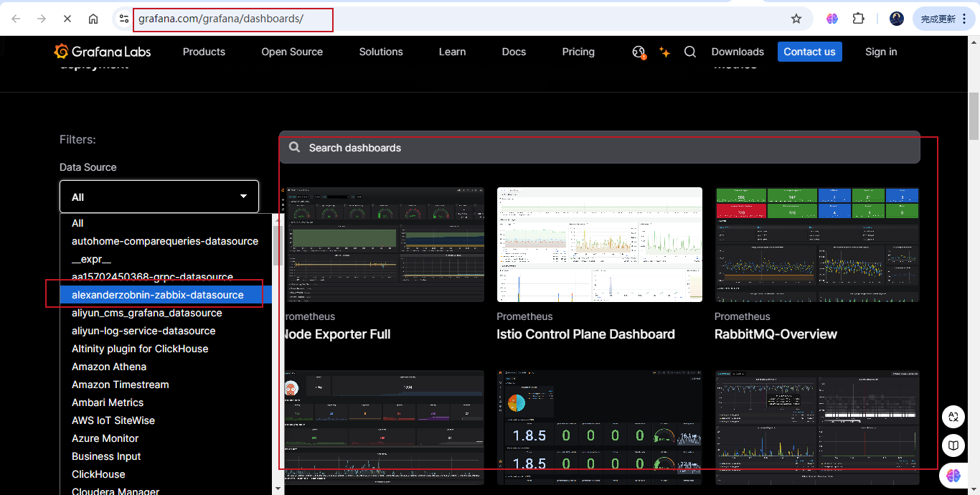Click the browser forward arrow
980x495 pixels.
[x=42, y=19]
